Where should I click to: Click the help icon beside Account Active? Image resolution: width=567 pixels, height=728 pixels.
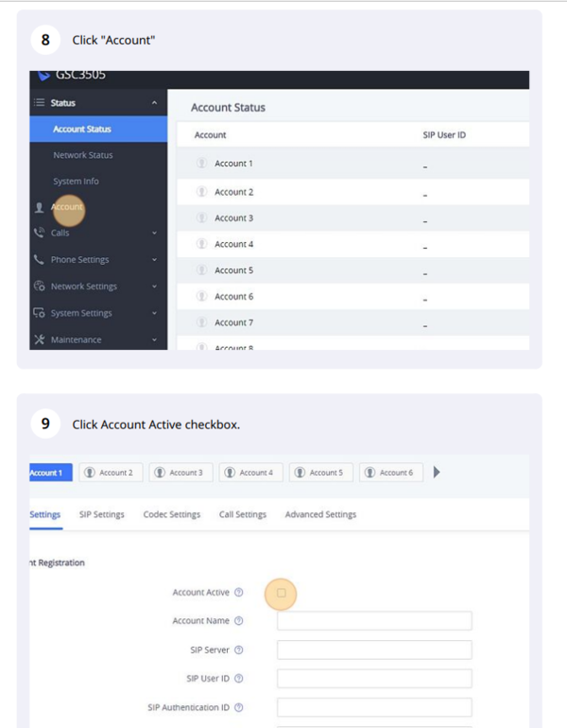239,593
